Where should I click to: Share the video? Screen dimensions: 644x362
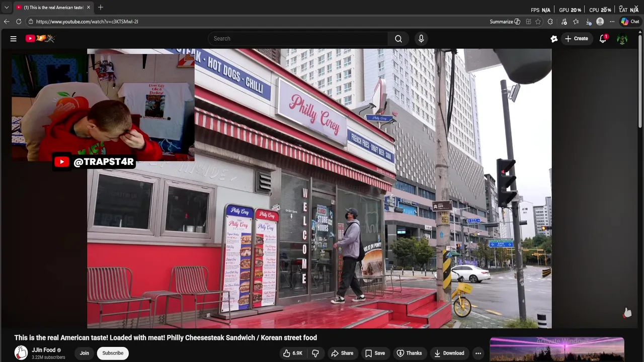point(342,353)
